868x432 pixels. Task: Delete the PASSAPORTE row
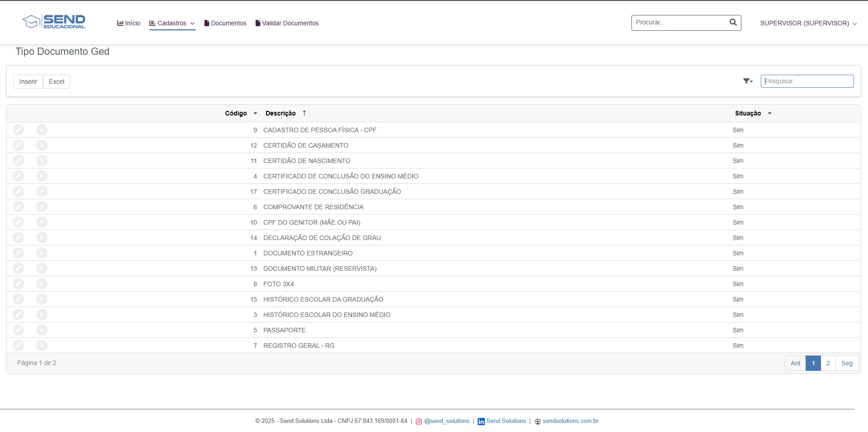[42, 330]
